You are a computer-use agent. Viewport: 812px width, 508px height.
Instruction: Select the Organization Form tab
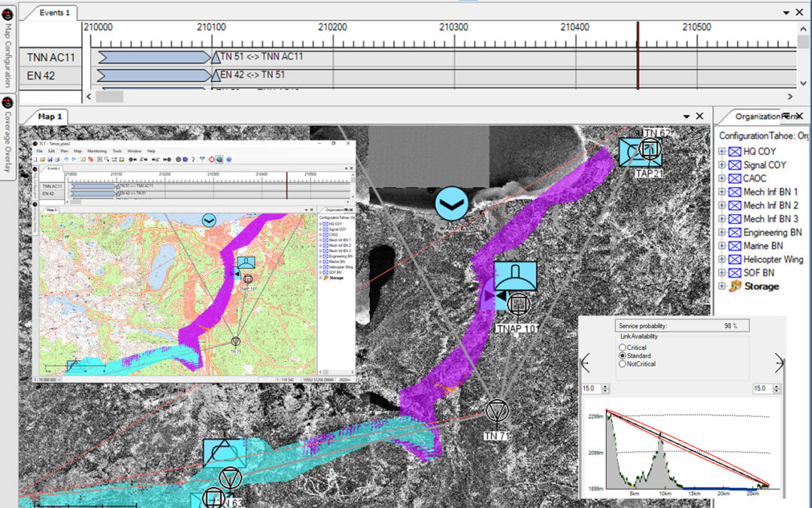pyautogui.click(x=759, y=117)
